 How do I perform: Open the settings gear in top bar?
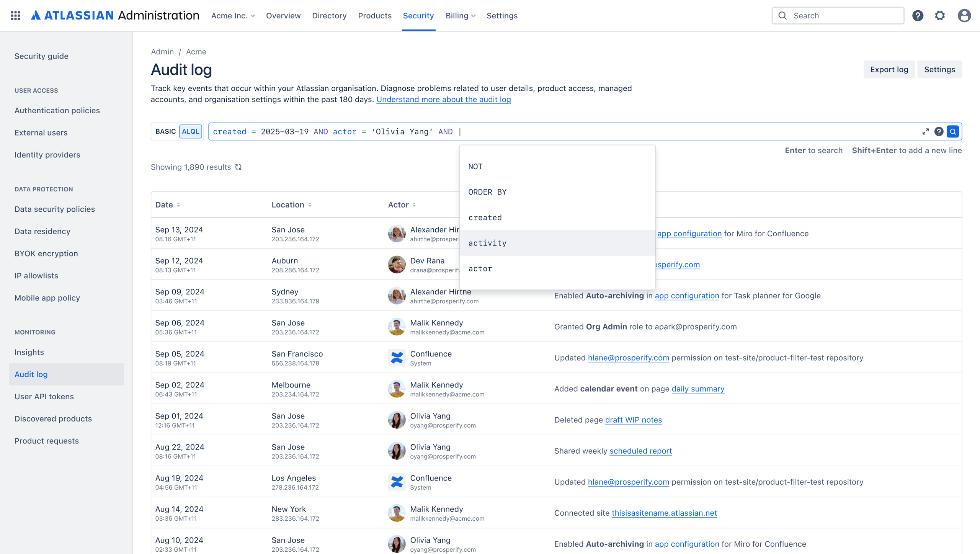941,16
